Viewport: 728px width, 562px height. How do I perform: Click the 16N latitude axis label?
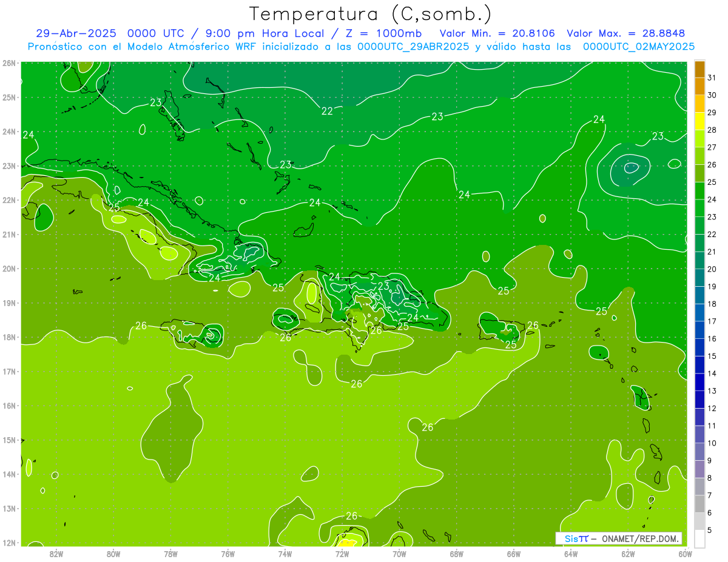9,406
